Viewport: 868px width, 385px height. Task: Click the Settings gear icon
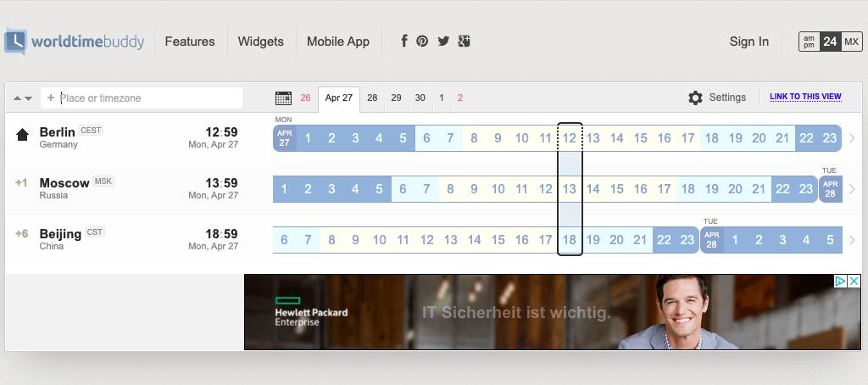click(x=695, y=98)
